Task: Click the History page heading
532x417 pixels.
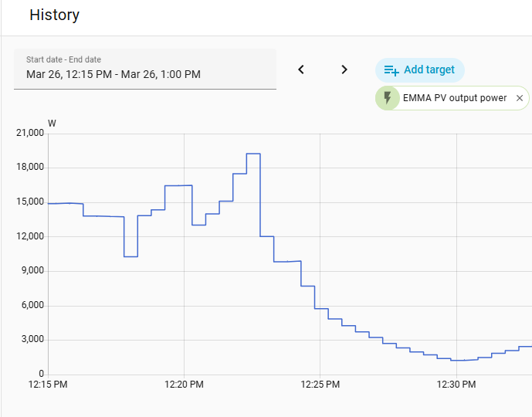Action: click(x=54, y=15)
